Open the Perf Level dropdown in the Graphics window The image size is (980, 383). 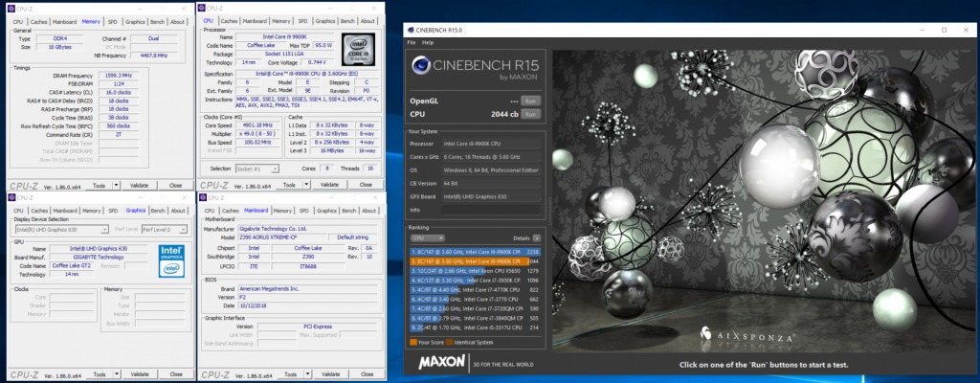point(165,230)
